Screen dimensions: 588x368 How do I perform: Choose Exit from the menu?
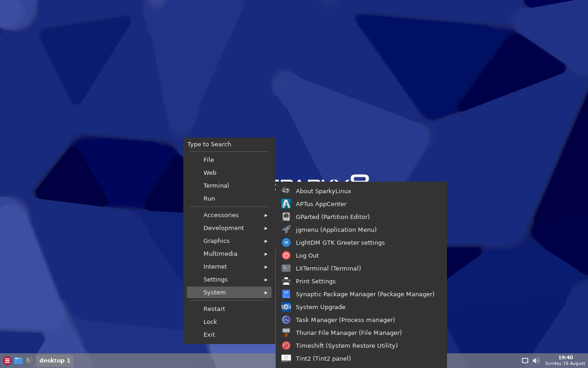(x=229, y=335)
